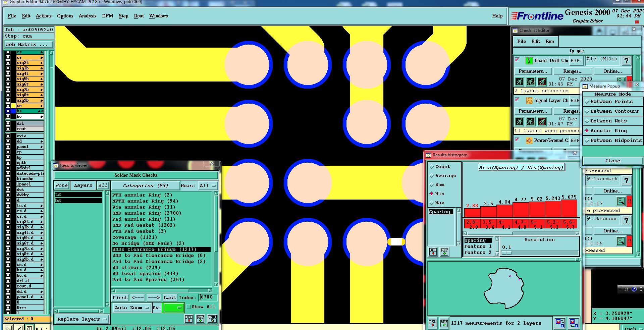Click second run icon under Board-Drill Check

[x=531, y=81]
